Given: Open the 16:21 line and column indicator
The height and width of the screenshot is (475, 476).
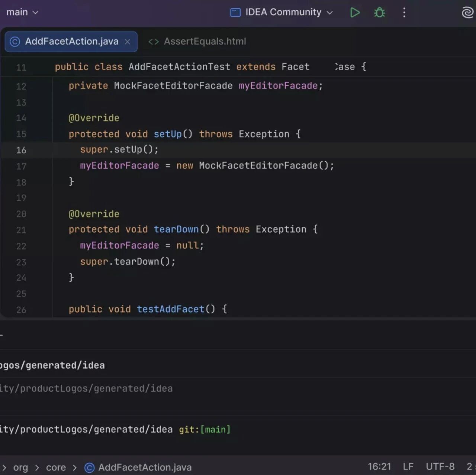Looking at the screenshot, I should pos(379,467).
